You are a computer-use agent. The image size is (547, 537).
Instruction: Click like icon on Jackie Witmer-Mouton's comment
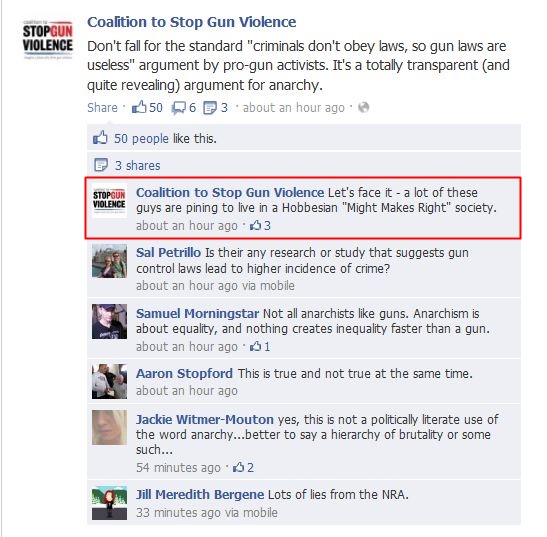click(239, 467)
